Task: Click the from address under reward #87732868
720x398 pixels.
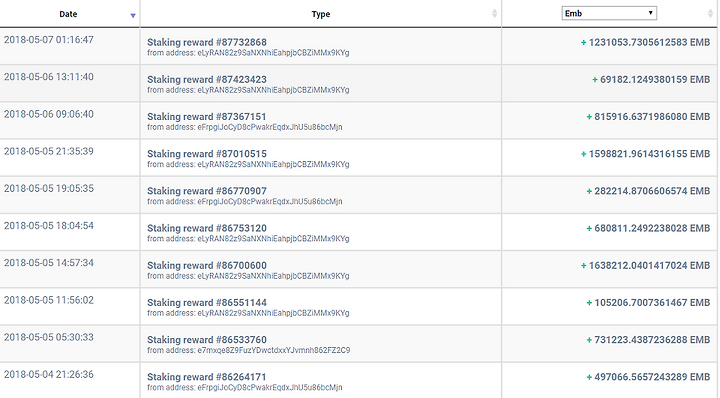Action: coord(248,53)
